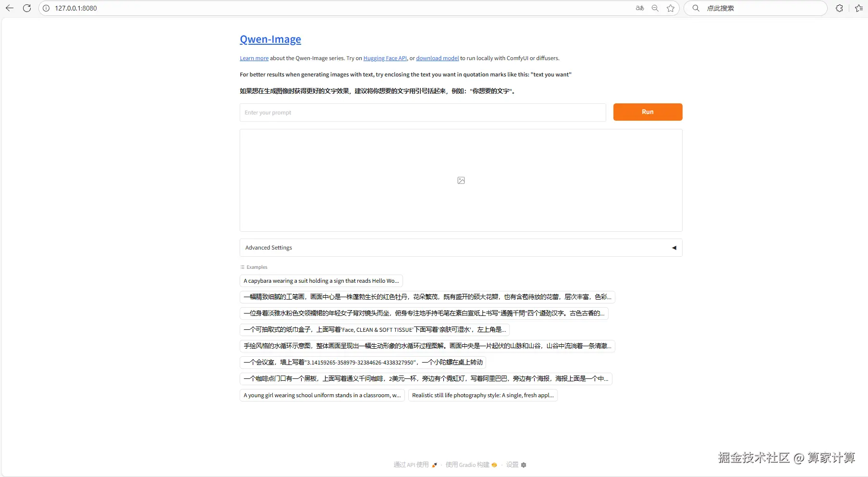Image resolution: width=868 pixels, height=477 pixels.
Task: Add page to favorites via star icon
Action: [x=671, y=8]
